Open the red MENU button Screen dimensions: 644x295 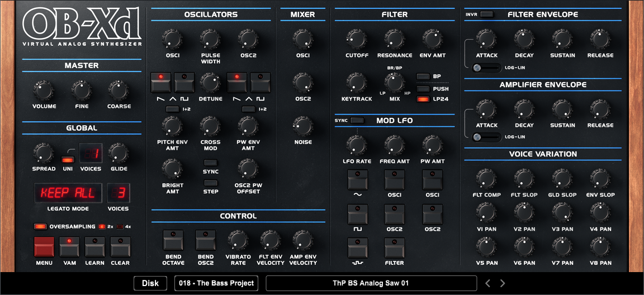[44, 246]
